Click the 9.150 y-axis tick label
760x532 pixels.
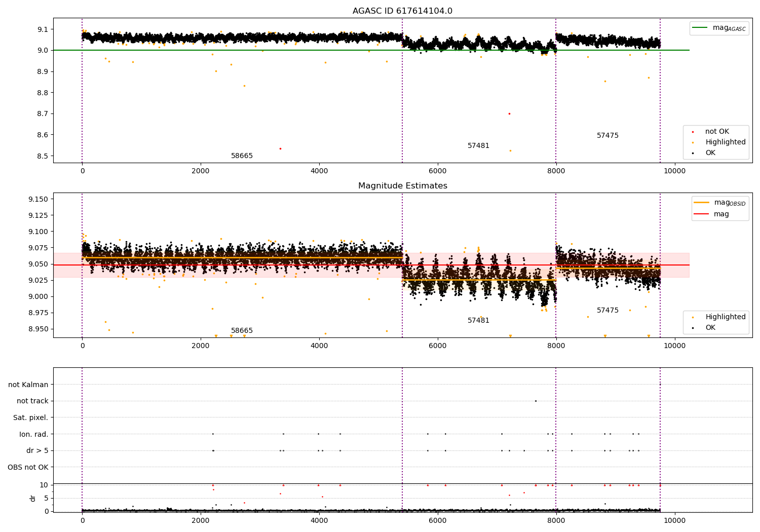(x=39, y=199)
